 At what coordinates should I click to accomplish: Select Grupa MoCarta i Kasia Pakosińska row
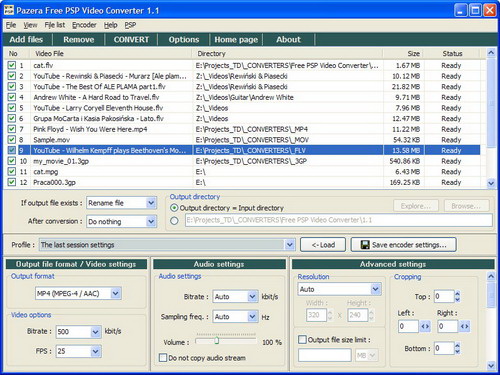tap(243, 118)
